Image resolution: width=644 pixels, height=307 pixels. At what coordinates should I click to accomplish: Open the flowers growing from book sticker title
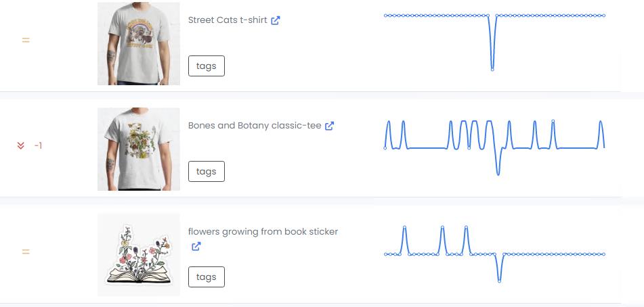(x=263, y=232)
